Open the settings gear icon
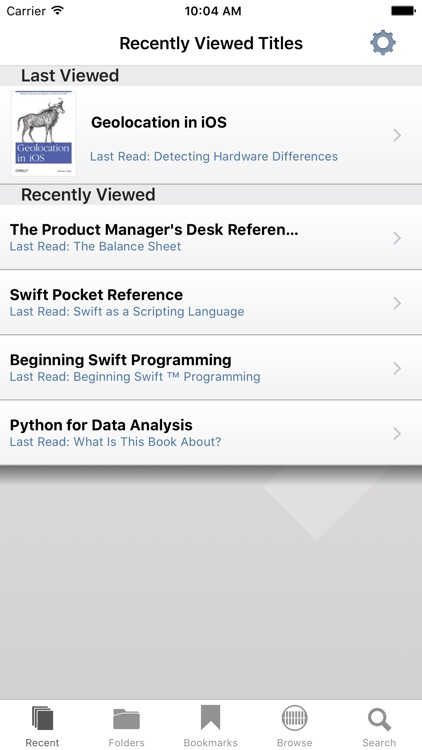The image size is (422, 750). 383,43
